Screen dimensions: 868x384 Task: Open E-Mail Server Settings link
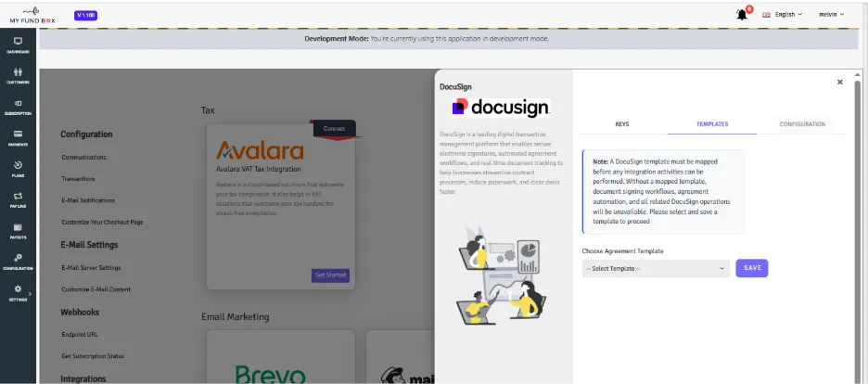pyautogui.click(x=91, y=268)
